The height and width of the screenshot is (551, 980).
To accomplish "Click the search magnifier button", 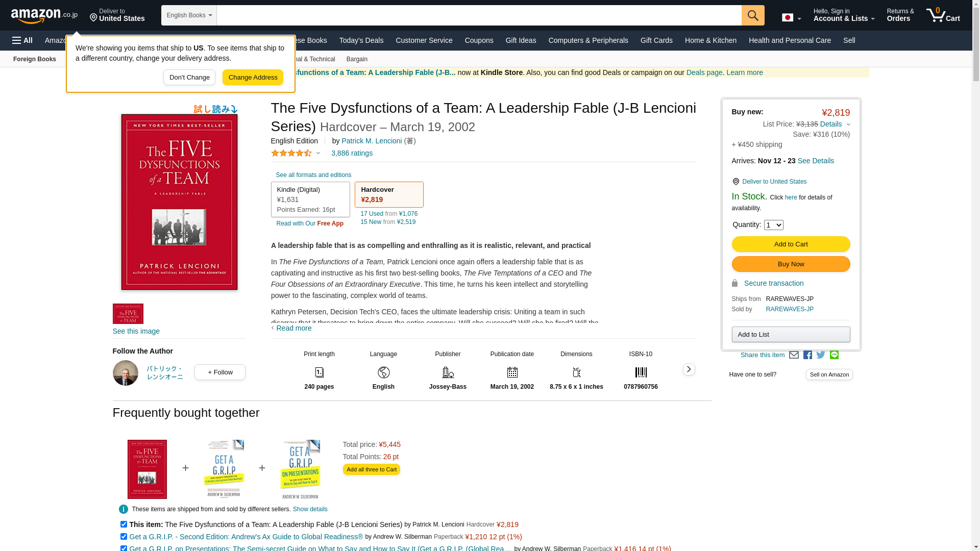I will click(x=753, y=15).
